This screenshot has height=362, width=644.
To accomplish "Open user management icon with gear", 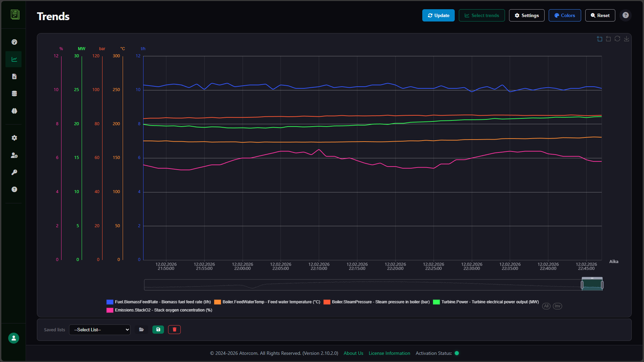I will pos(14,155).
